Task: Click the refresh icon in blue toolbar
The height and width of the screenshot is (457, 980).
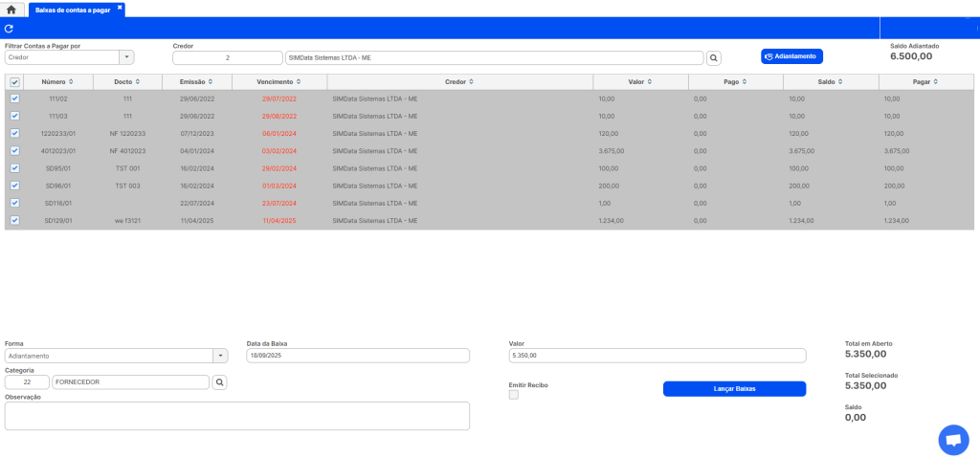Action: click(9, 29)
